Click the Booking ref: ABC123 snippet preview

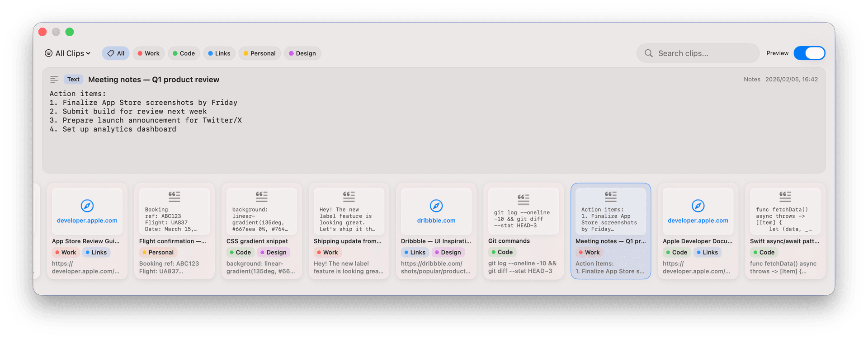(171, 219)
